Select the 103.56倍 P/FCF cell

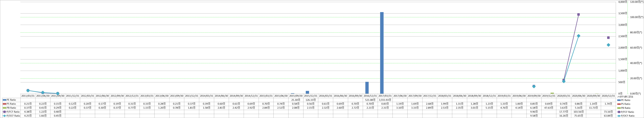click(x=579, y=112)
